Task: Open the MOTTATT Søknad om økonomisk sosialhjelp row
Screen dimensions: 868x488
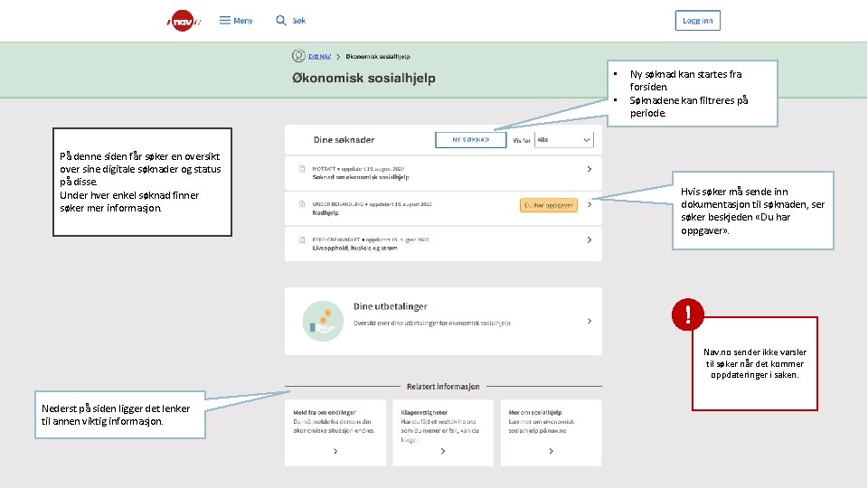Action: coord(443,173)
